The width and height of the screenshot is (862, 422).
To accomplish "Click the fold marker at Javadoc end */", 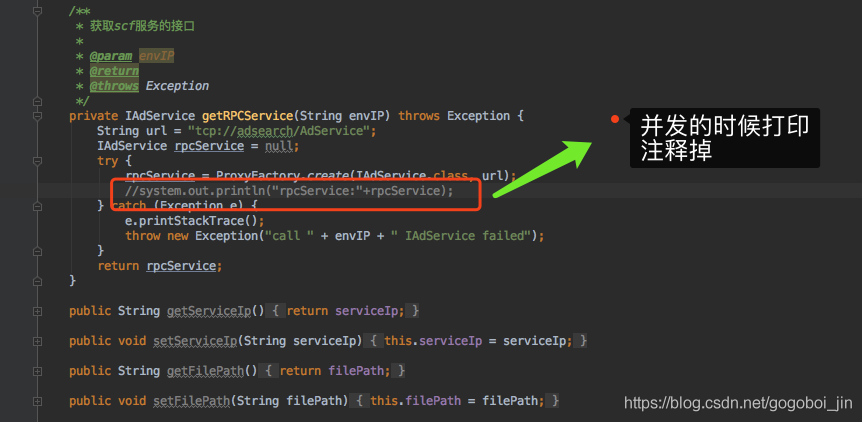I will (37, 101).
